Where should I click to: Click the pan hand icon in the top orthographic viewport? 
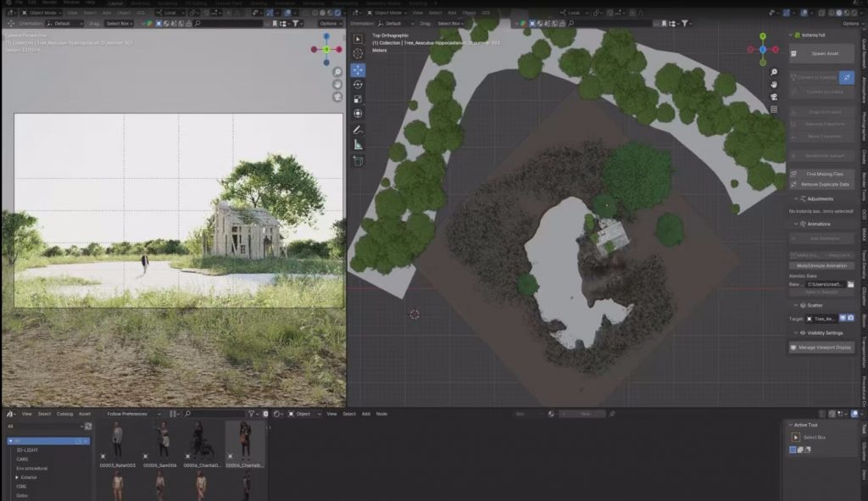click(x=774, y=84)
